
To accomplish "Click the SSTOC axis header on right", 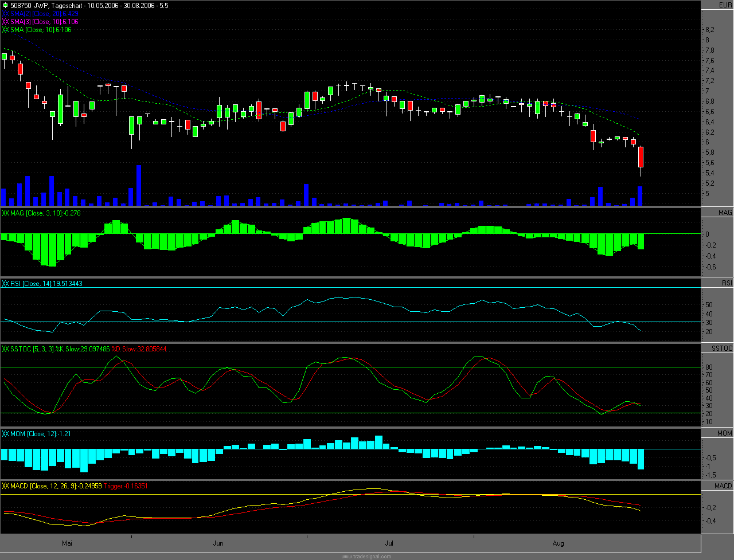I will (724, 348).
